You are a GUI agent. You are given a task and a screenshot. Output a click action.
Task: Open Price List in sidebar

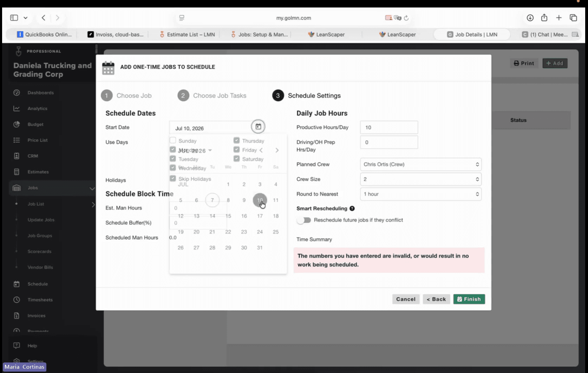pos(38,140)
